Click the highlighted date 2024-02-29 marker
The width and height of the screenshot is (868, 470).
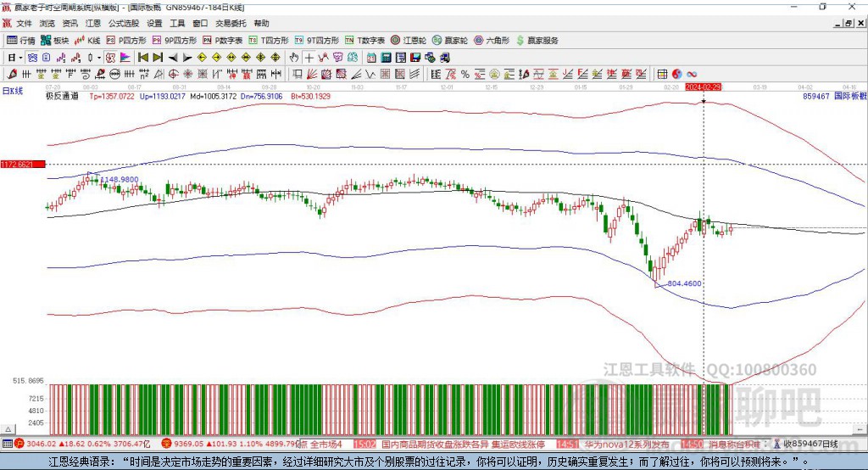click(703, 87)
